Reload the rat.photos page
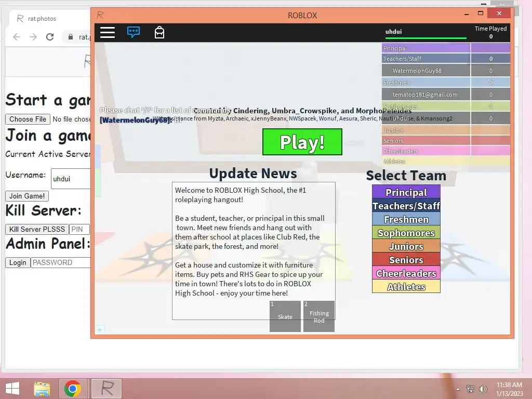The image size is (532, 399). [50, 37]
